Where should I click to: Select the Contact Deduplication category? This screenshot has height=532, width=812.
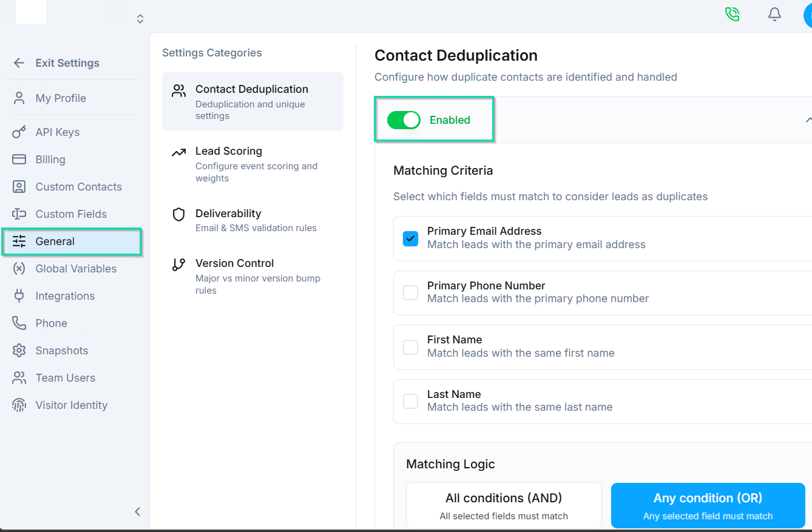[252, 102]
